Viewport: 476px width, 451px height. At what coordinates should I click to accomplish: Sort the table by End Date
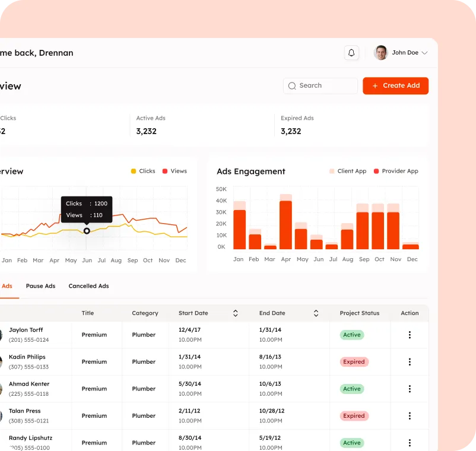[x=316, y=313]
